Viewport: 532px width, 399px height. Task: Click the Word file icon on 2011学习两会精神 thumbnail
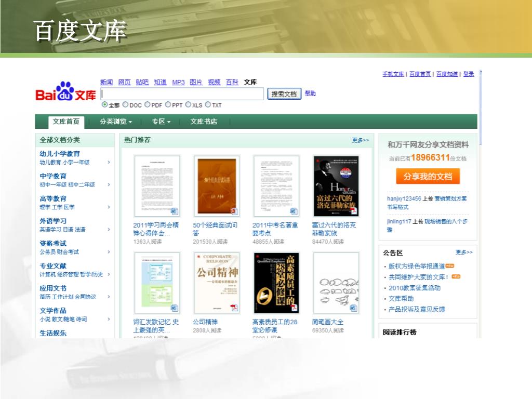[174, 211]
